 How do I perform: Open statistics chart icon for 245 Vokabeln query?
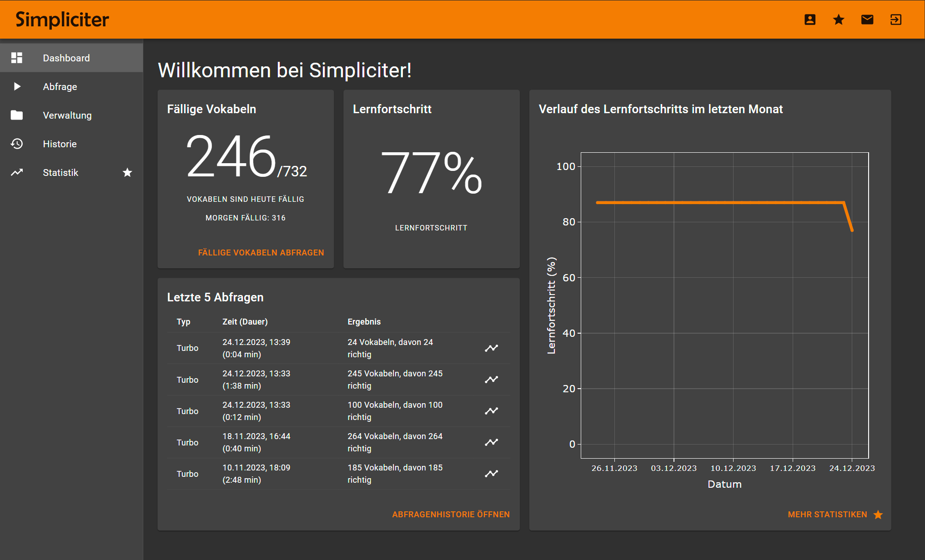491,380
